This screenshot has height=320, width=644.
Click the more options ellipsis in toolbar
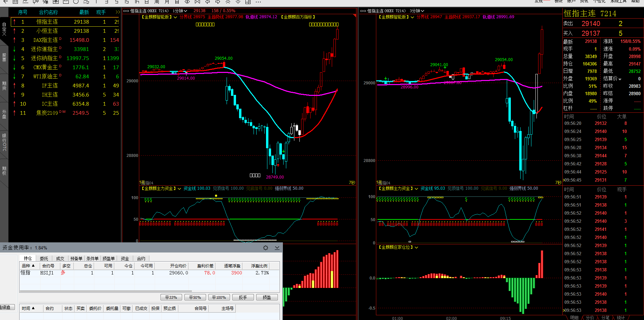tap(258, 2)
